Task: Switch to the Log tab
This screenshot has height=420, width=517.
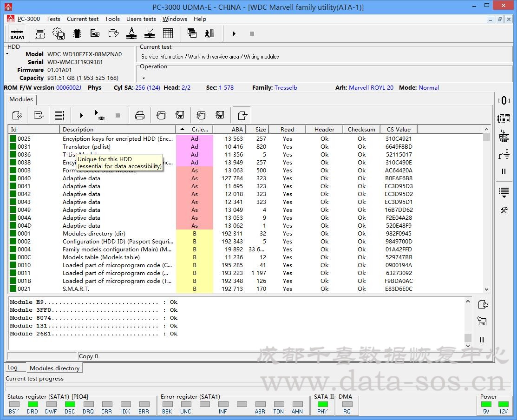Action: pyautogui.click(x=13, y=367)
